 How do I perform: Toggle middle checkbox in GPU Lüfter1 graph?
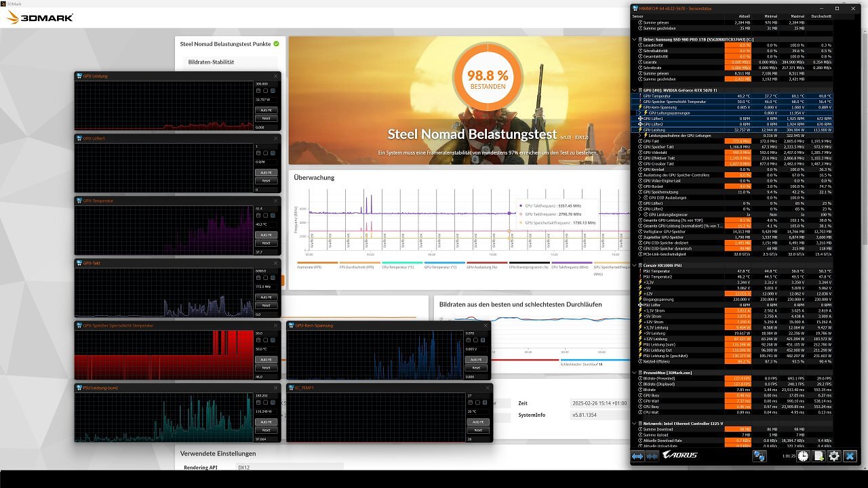[x=266, y=152]
